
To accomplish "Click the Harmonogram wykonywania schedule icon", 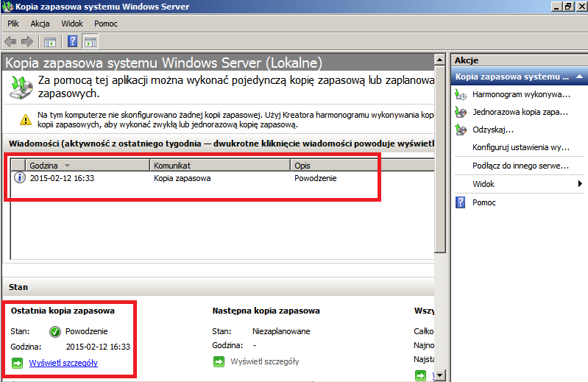I will click(x=461, y=94).
